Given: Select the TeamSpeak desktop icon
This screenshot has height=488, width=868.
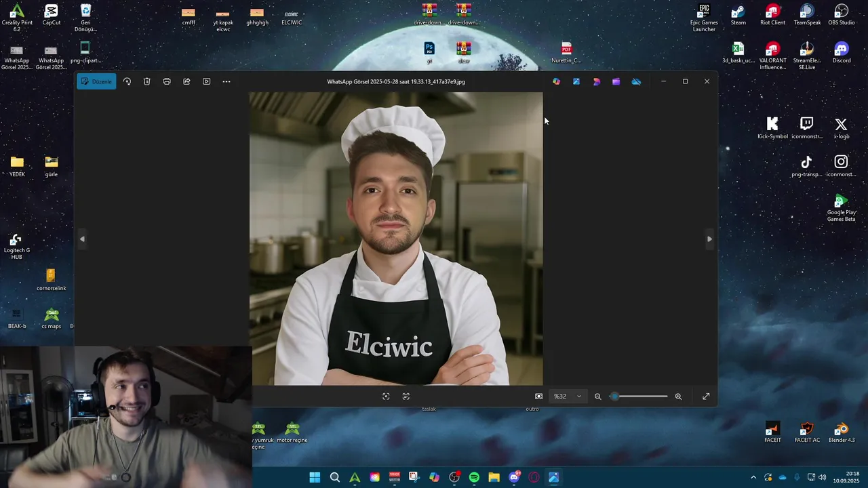Looking at the screenshot, I should tap(807, 16).
